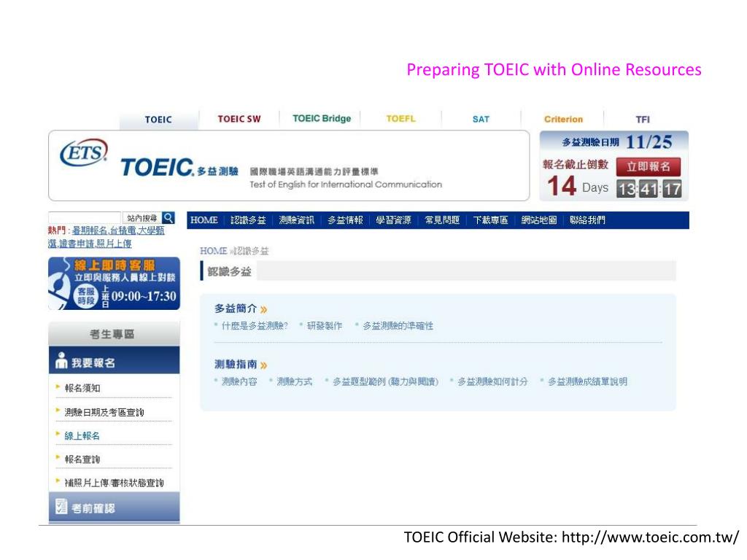747x560 pixels.
Task: Open the 學習資源 menu
Action: (393, 220)
